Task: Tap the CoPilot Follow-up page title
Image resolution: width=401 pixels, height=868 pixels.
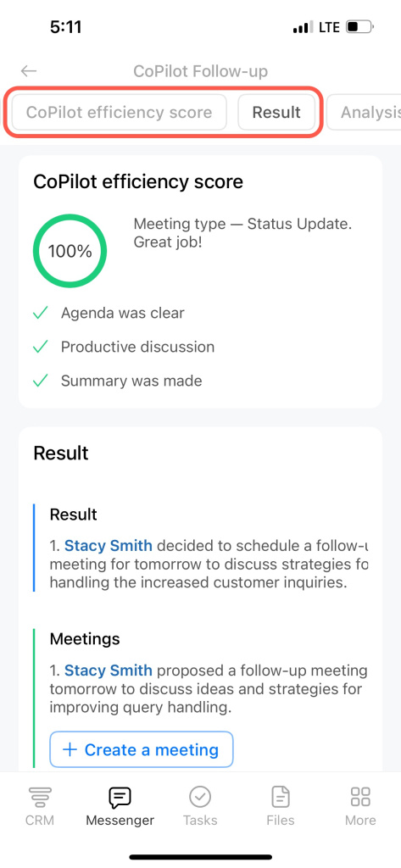Action: click(x=200, y=71)
